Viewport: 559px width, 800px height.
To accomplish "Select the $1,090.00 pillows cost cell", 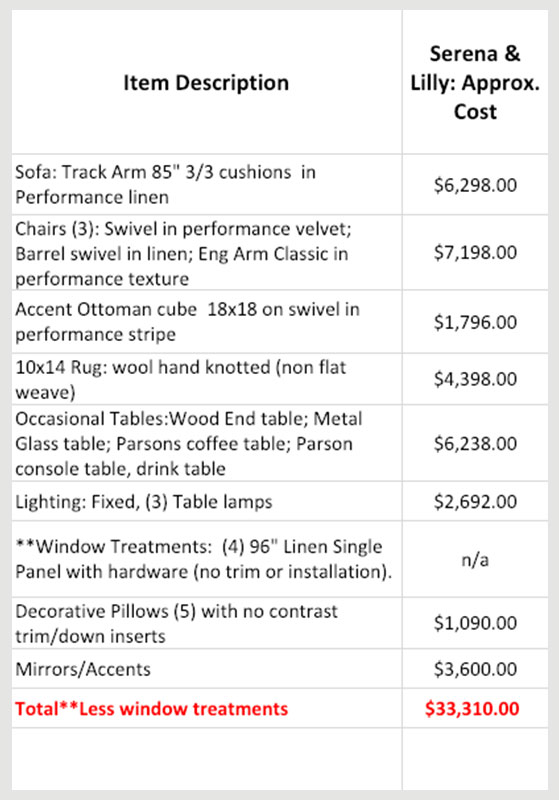I will pyautogui.click(x=475, y=623).
